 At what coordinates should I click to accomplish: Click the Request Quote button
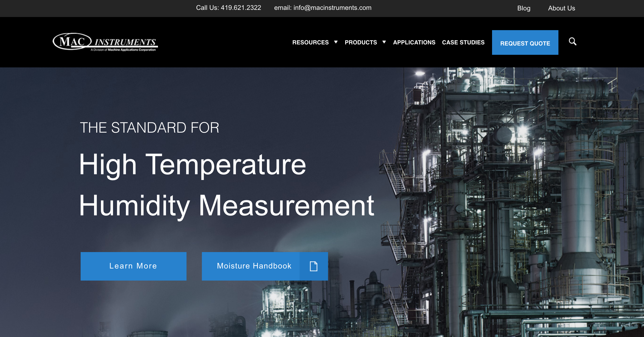click(525, 42)
